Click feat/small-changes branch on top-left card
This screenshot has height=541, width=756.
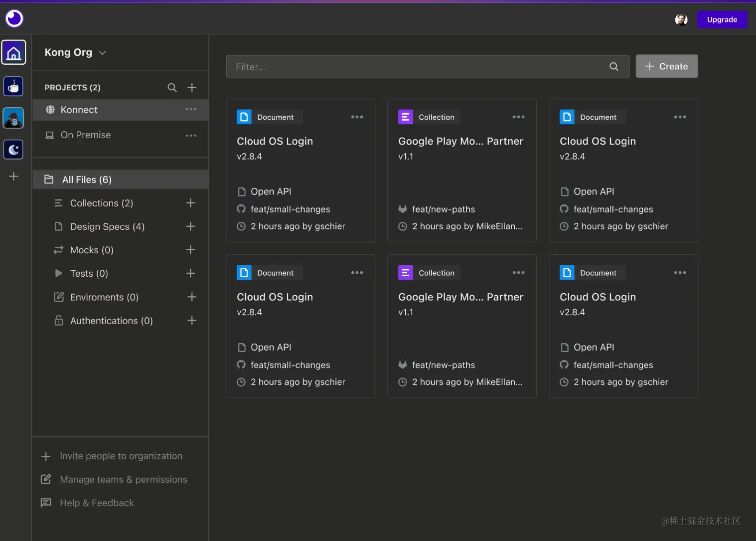(x=291, y=209)
